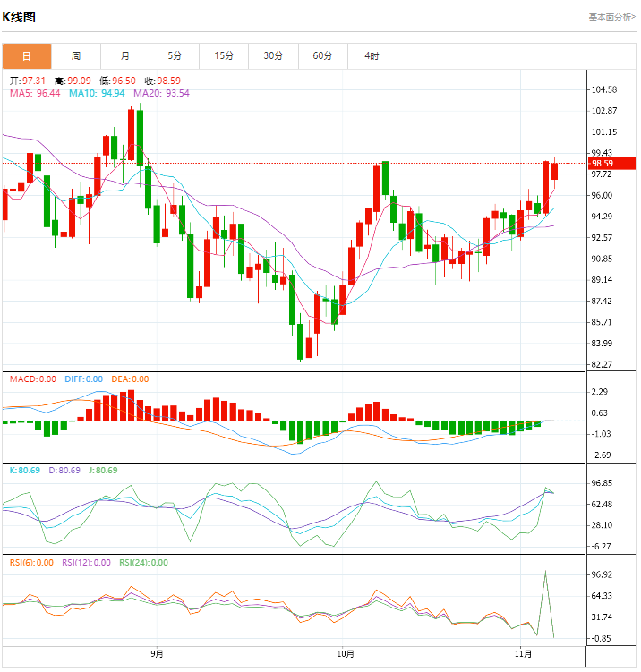Open the 基本面分析 link
Image resolution: width=641 pixels, height=672 pixels.
(x=611, y=17)
